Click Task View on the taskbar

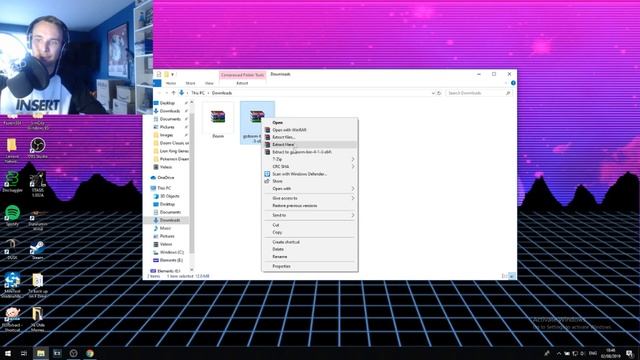coord(24,353)
